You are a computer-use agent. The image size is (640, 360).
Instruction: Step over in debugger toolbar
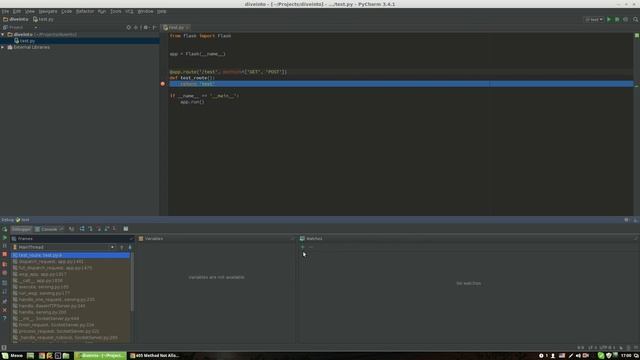[x=82, y=229]
